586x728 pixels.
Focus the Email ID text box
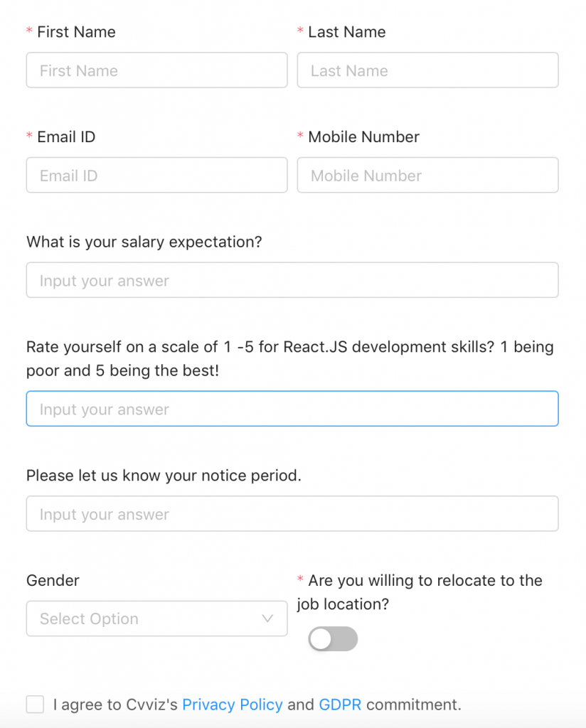click(x=156, y=176)
